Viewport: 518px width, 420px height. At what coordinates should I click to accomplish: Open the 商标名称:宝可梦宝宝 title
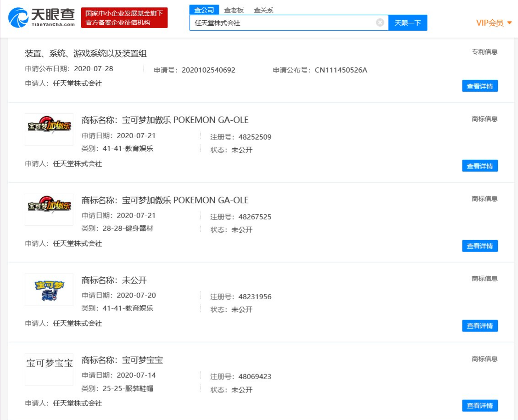click(122, 360)
